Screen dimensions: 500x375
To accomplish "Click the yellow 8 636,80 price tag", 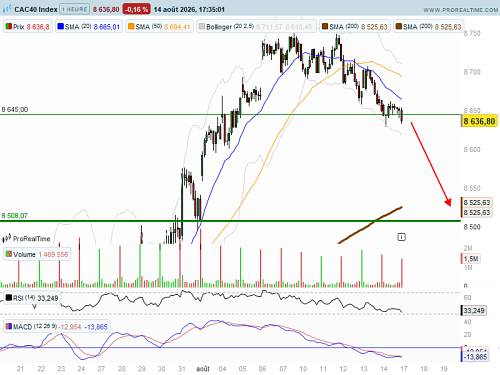I will coord(479,121).
